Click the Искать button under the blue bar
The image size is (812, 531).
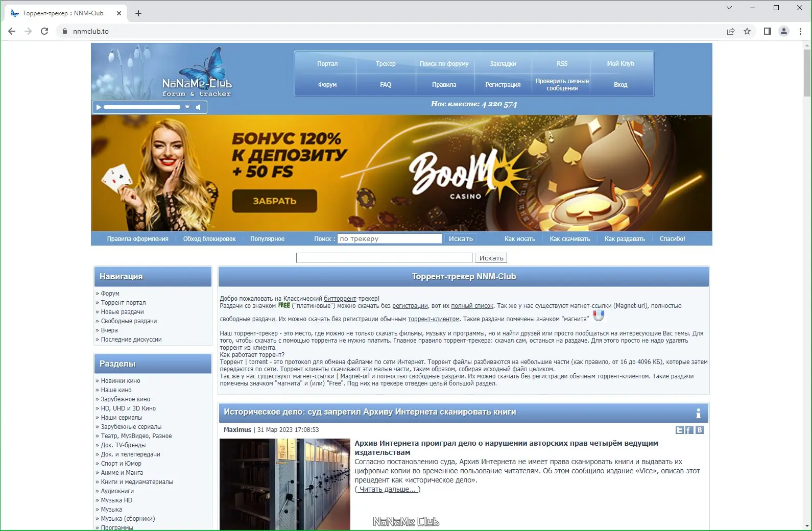[x=491, y=258]
